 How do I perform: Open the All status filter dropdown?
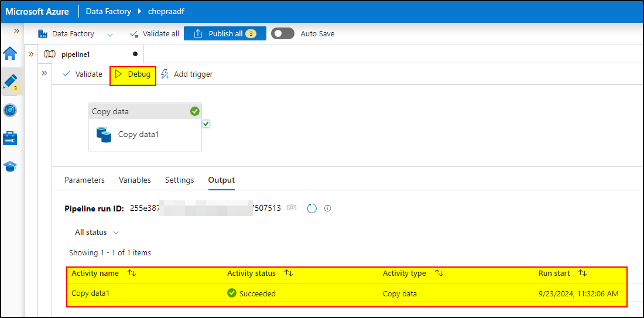click(97, 232)
